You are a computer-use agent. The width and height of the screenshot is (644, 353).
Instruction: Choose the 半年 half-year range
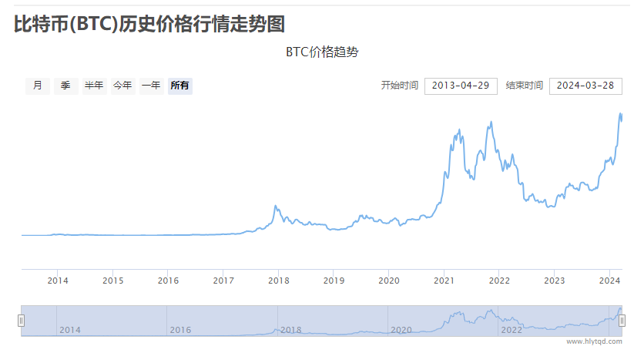click(94, 86)
